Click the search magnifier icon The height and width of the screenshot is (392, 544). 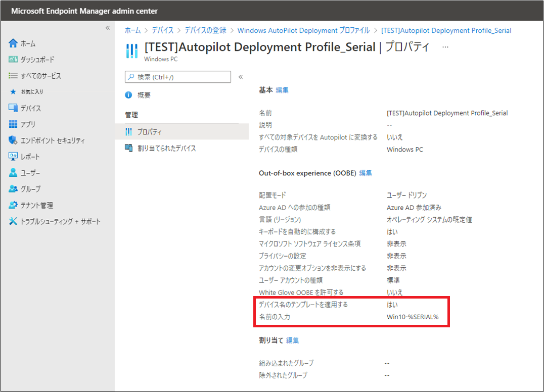click(x=131, y=77)
